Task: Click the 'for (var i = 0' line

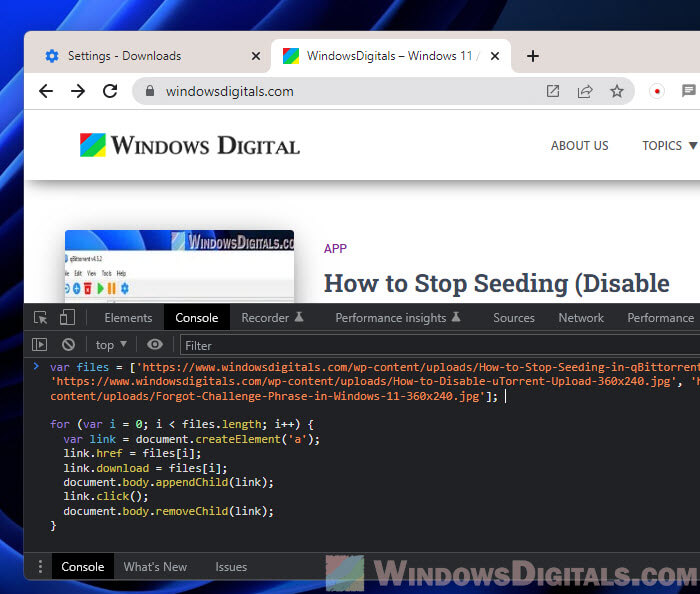Action: click(x=182, y=424)
